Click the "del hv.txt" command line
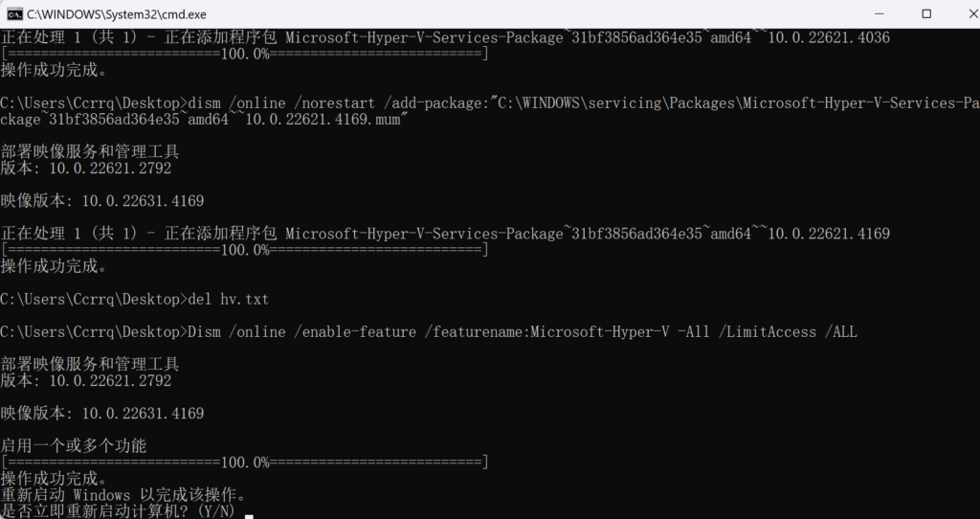The image size is (980, 519). click(229, 300)
